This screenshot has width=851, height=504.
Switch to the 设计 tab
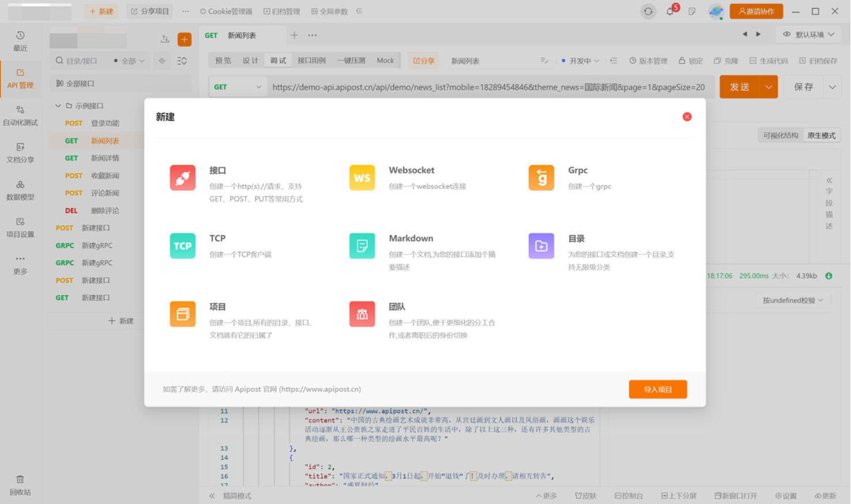[250, 61]
